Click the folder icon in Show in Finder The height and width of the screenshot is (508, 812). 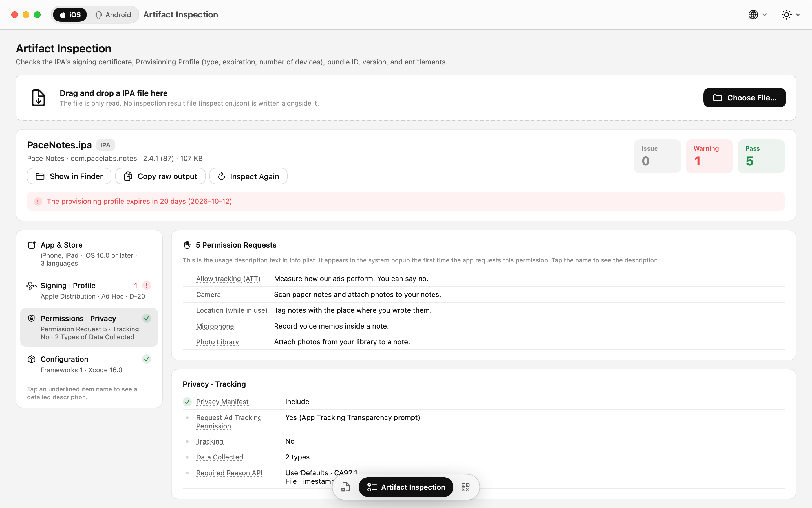pos(40,176)
